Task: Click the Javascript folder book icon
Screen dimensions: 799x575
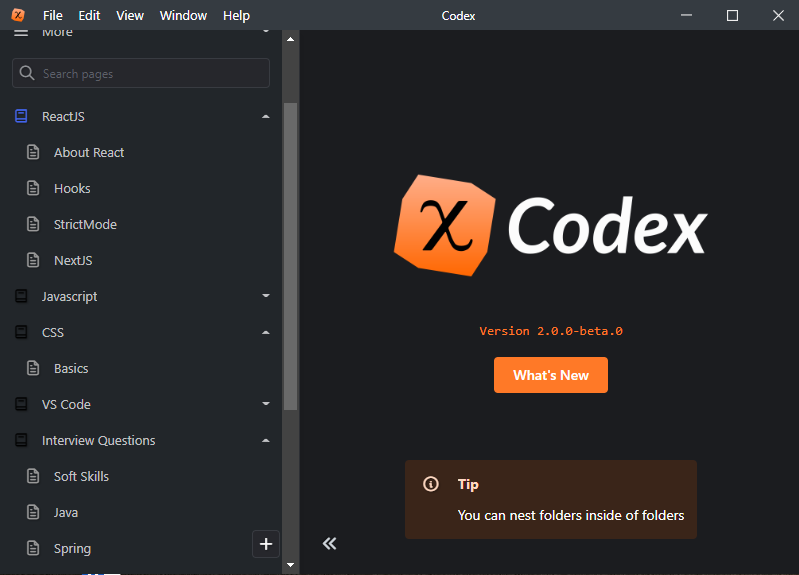Action: pos(21,297)
